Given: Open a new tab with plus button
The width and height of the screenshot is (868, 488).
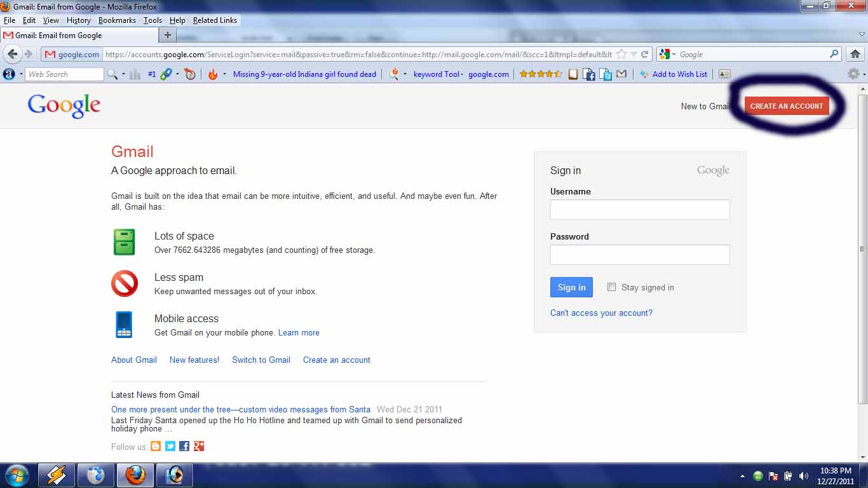Looking at the screenshot, I should pyautogui.click(x=168, y=36).
